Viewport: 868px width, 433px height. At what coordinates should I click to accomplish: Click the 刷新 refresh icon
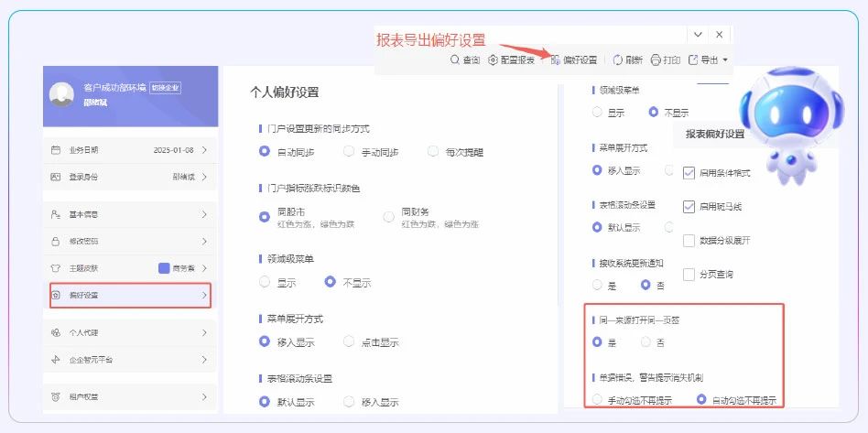click(618, 60)
